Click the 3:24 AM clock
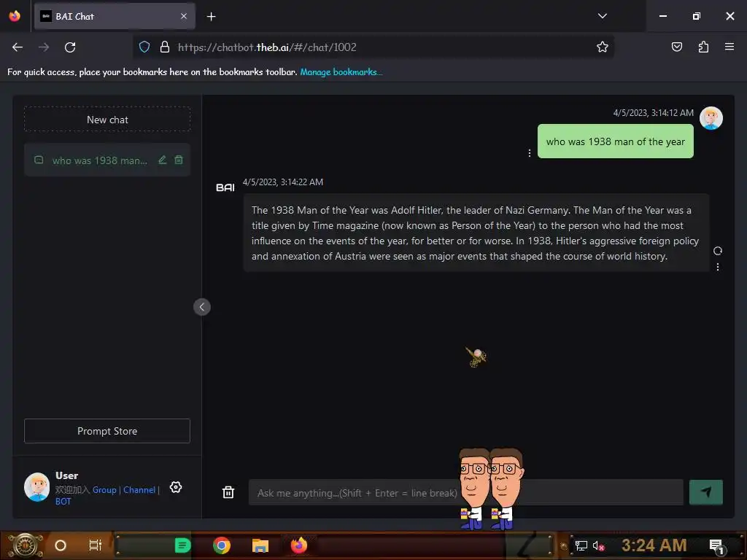The width and height of the screenshot is (747, 560). (x=654, y=545)
